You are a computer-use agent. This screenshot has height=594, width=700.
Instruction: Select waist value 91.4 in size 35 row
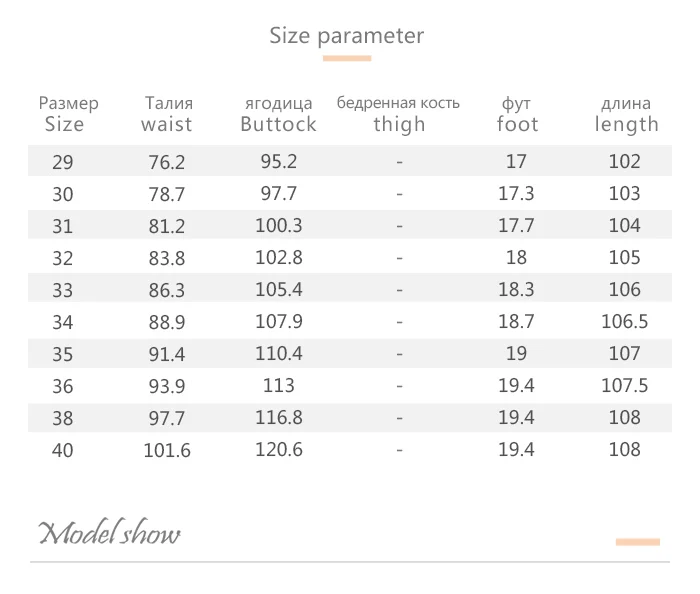coord(167,354)
